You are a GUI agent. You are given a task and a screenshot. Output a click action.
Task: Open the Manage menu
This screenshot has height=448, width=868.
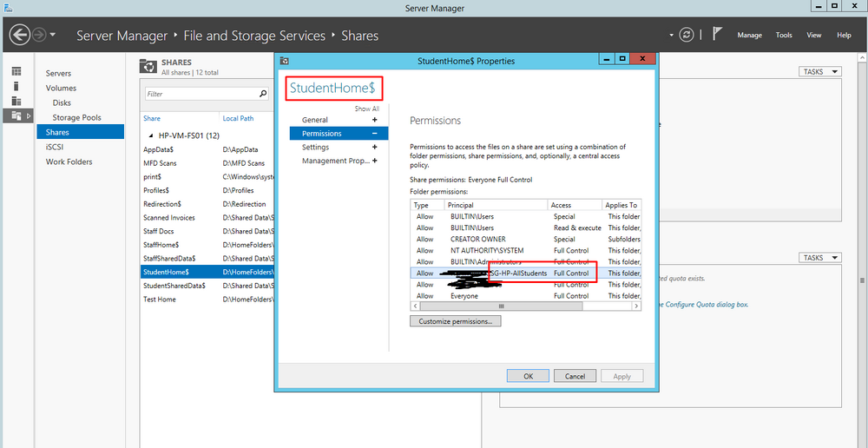[x=750, y=35]
